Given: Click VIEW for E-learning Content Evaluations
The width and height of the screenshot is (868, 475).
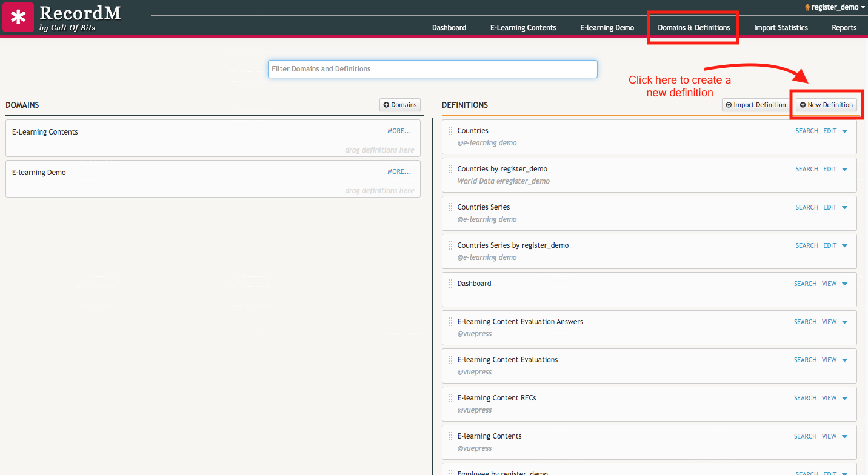Looking at the screenshot, I should point(829,360).
